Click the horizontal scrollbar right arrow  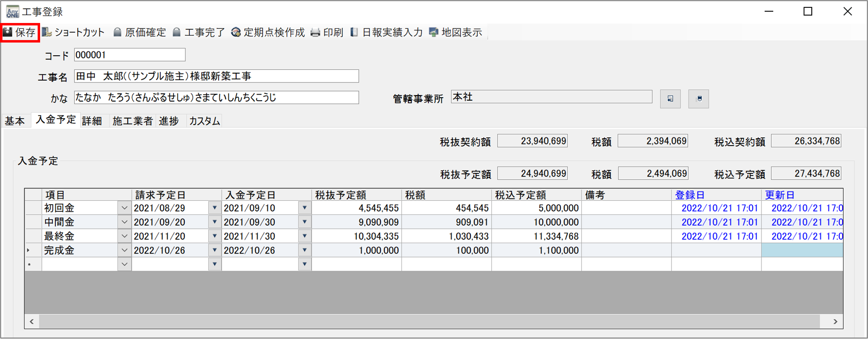click(835, 321)
